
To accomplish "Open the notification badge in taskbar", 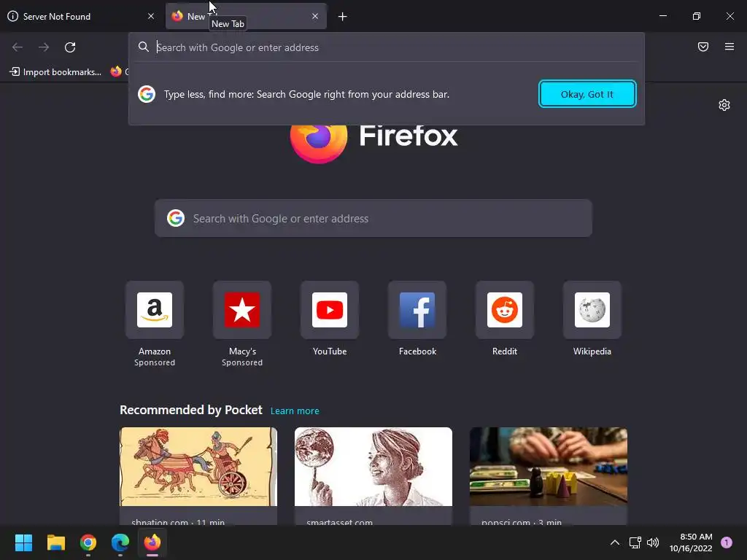I will pos(727,542).
